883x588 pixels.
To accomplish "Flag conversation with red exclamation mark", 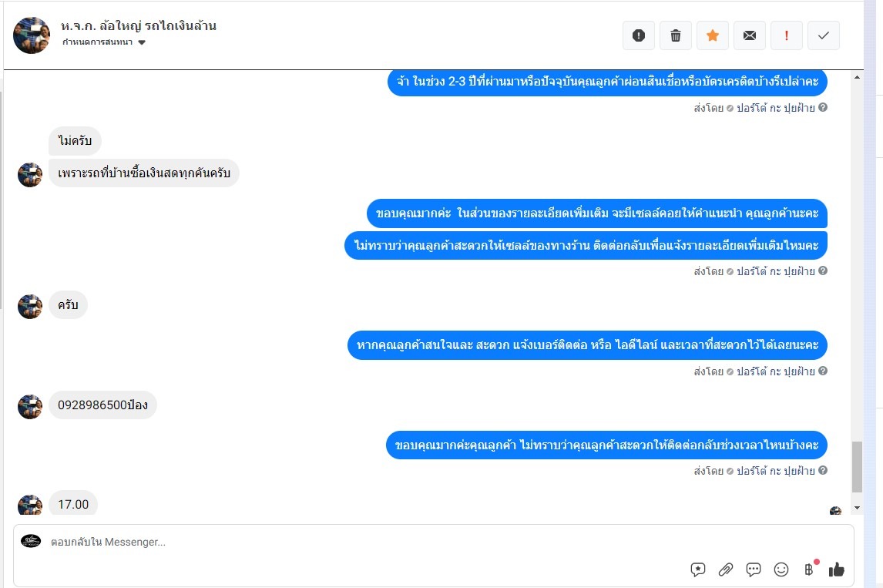I will click(787, 35).
